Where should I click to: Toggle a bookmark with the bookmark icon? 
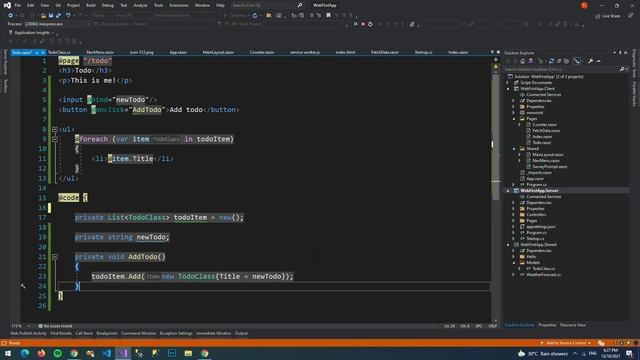328,16
